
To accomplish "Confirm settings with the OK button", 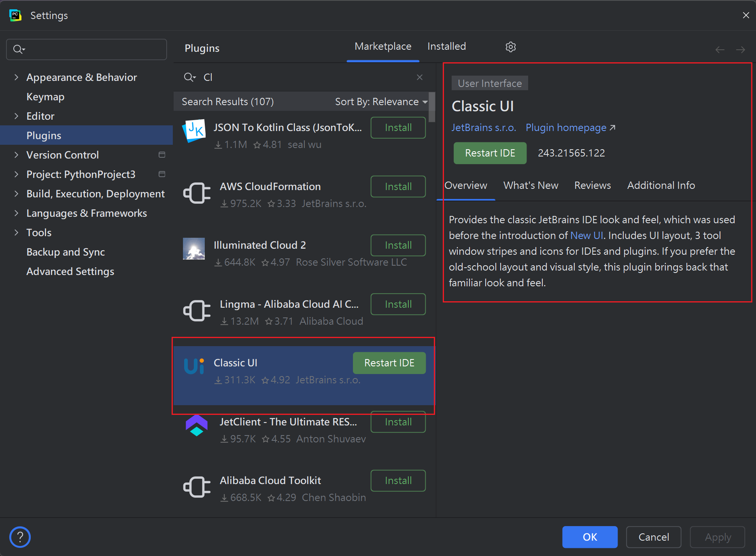I will [x=590, y=537].
